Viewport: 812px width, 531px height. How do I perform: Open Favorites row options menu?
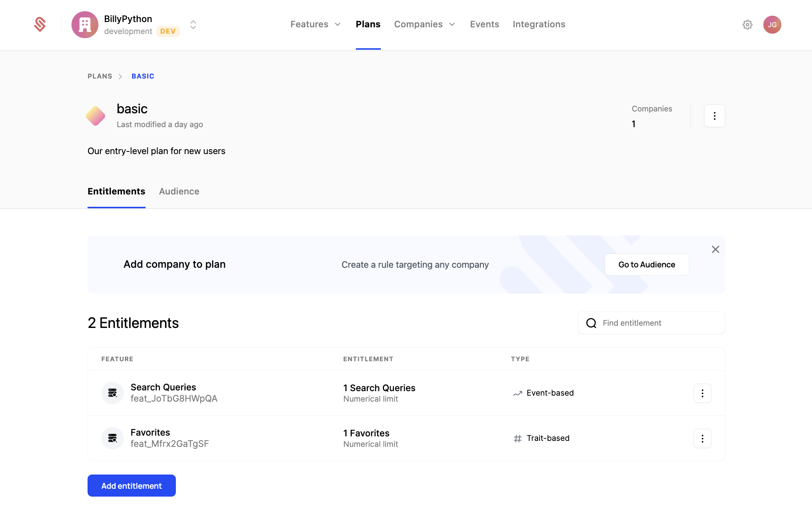tap(702, 438)
